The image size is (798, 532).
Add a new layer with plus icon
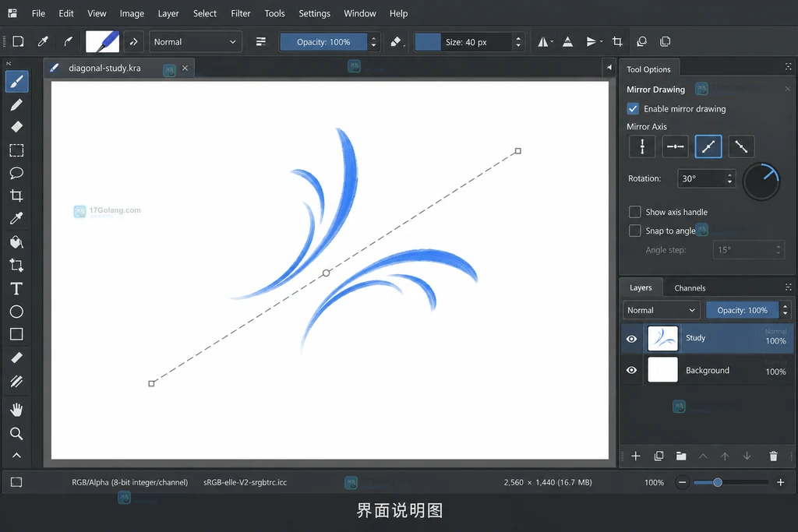[x=636, y=456]
